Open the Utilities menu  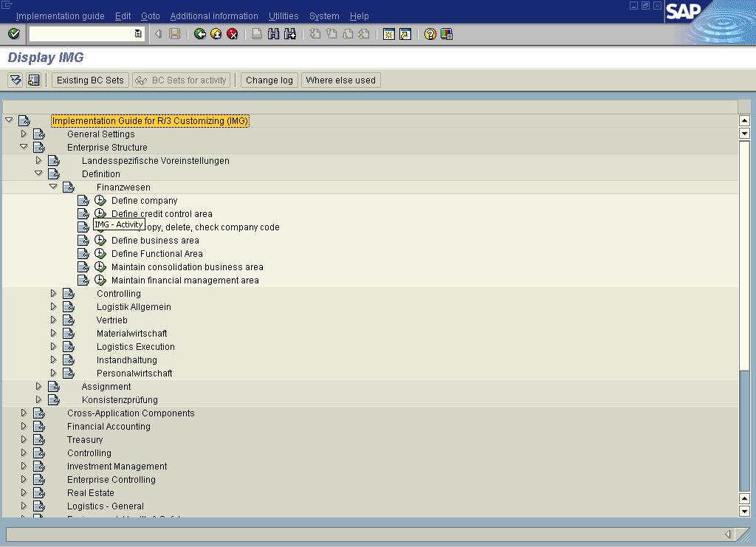[x=283, y=16]
